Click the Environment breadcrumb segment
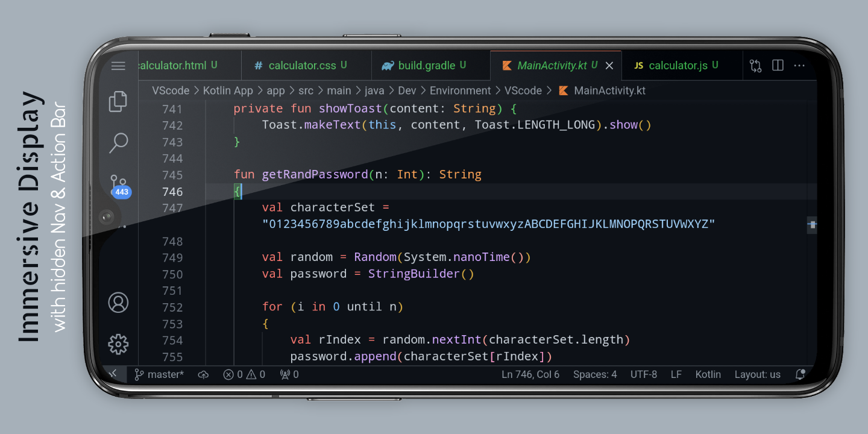 pos(461,90)
